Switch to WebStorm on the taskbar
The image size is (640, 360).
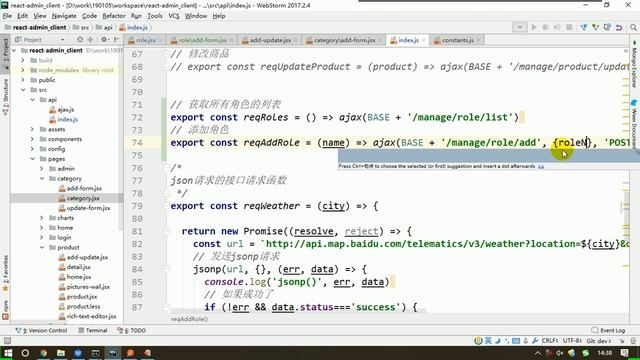pyautogui.click(x=113, y=353)
